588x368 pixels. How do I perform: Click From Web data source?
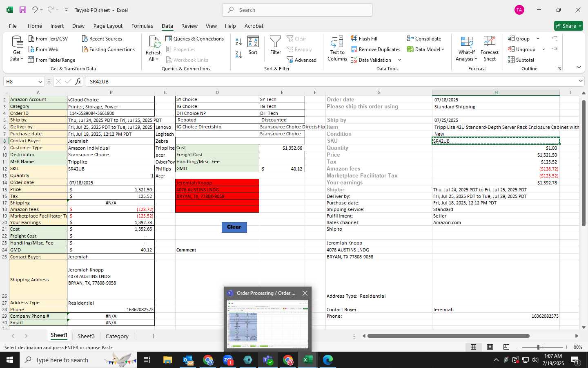pyautogui.click(x=43, y=49)
